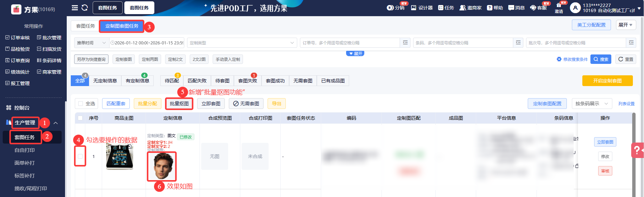Open 订单审核 shortcut in the sidebar
The width and height of the screenshot is (644, 197).
tap(18, 38)
